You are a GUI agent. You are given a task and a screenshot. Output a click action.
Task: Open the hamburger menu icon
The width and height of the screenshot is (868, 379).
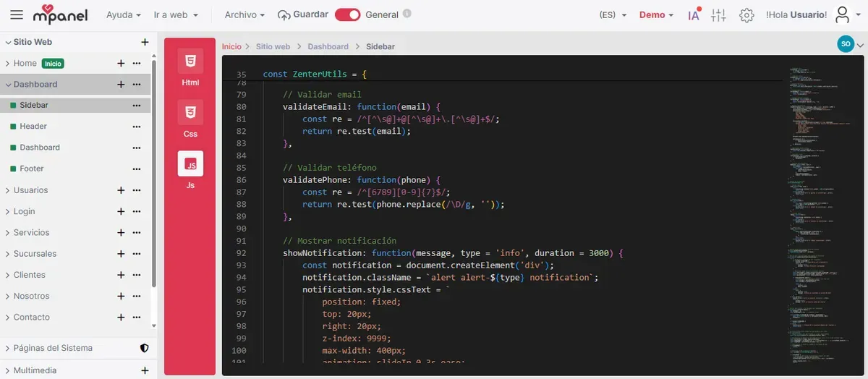pyautogui.click(x=17, y=15)
